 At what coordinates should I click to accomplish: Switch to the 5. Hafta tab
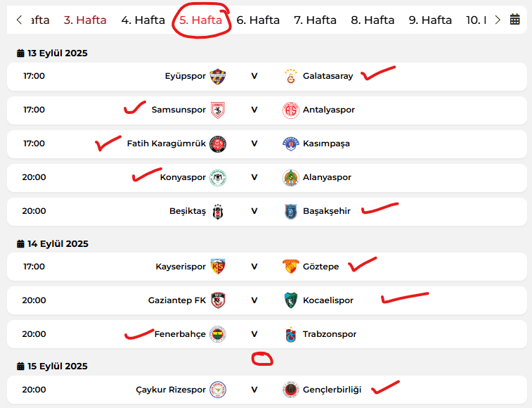(x=200, y=20)
